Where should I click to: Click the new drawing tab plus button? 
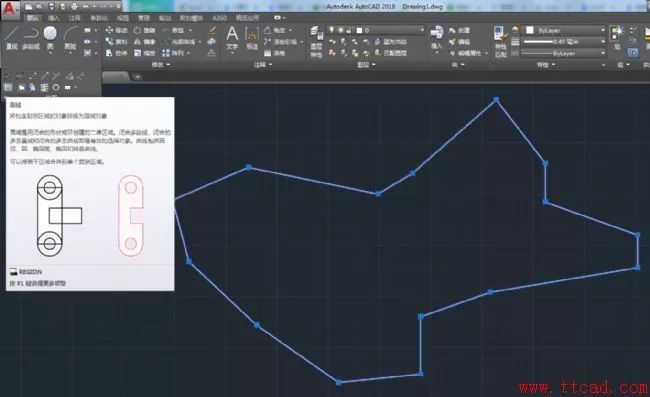137,77
